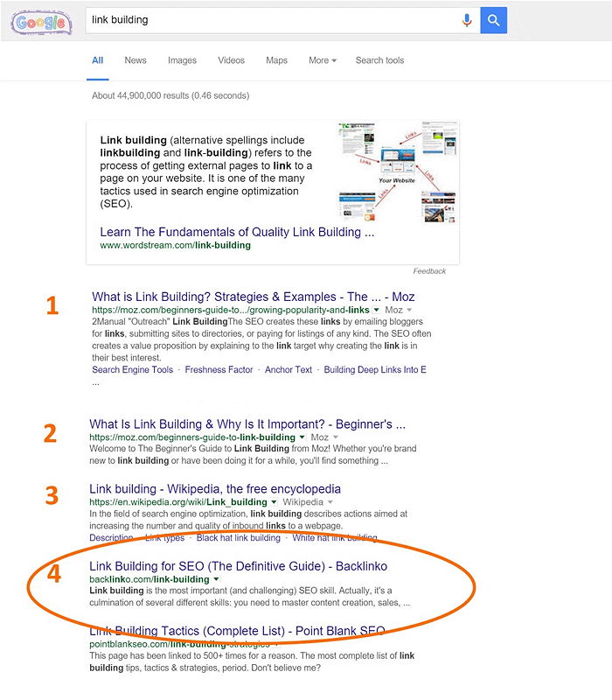Screen dimensions: 612x700
Task: Click www.wordstream.com/link-building URL
Action: (x=176, y=246)
